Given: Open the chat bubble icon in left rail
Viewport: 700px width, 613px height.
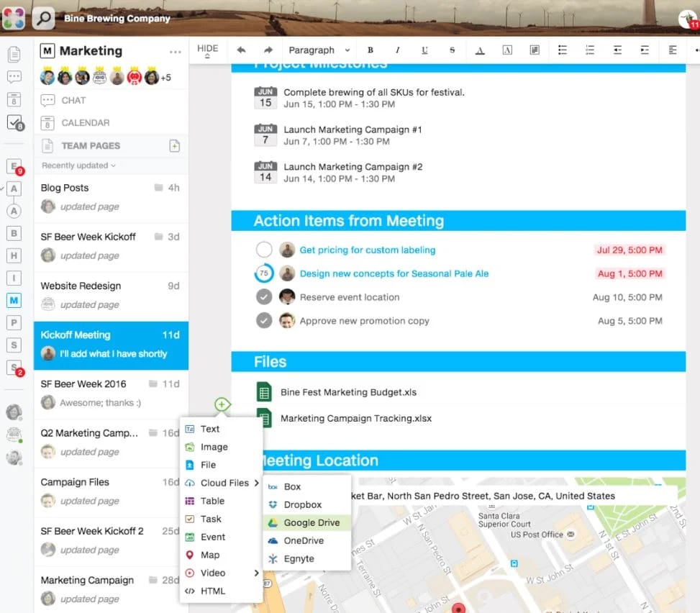Looking at the screenshot, I should pyautogui.click(x=14, y=76).
